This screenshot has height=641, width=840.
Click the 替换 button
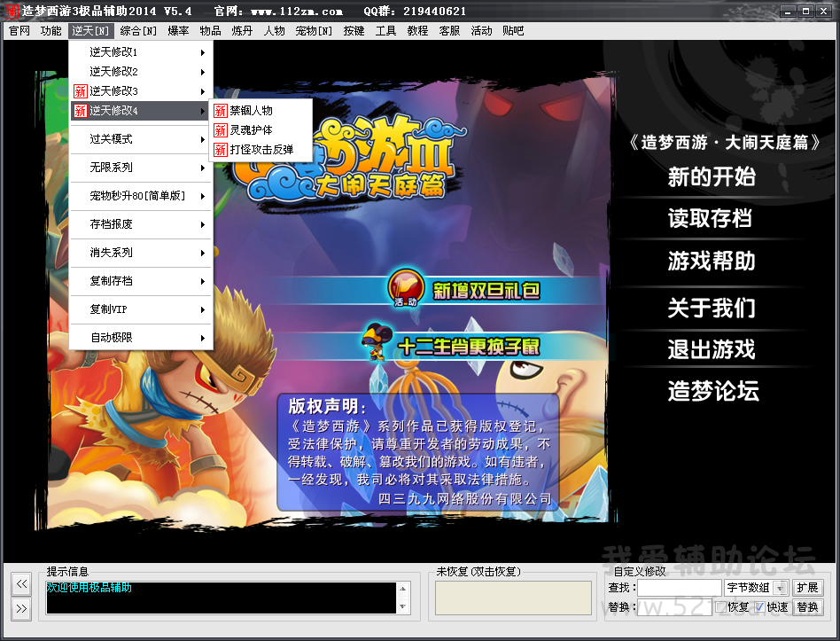tap(807, 607)
